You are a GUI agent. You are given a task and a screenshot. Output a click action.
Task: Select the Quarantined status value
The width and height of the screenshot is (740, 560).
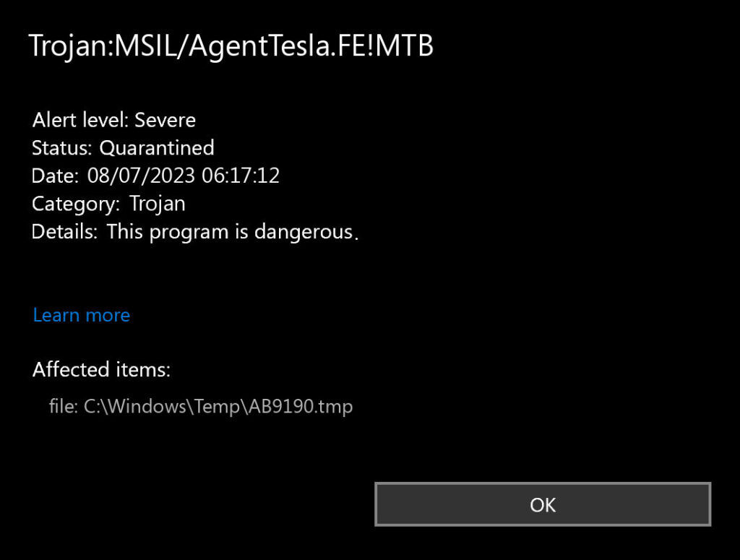[157, 148]
